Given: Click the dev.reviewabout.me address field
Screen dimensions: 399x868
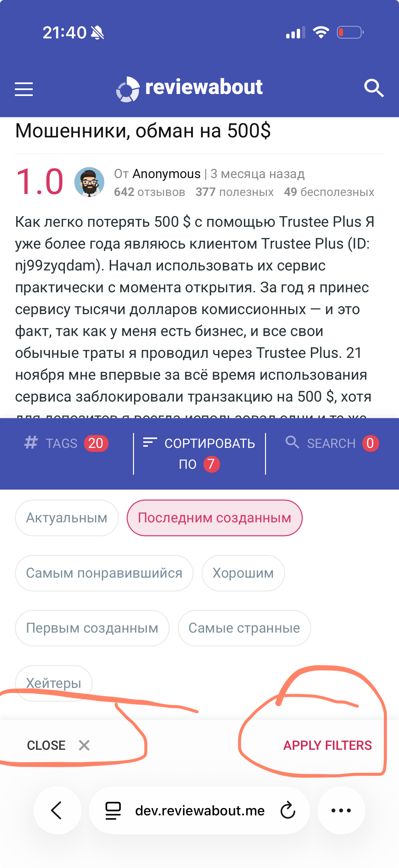Looking at the screenshot, I should point(200,810).
